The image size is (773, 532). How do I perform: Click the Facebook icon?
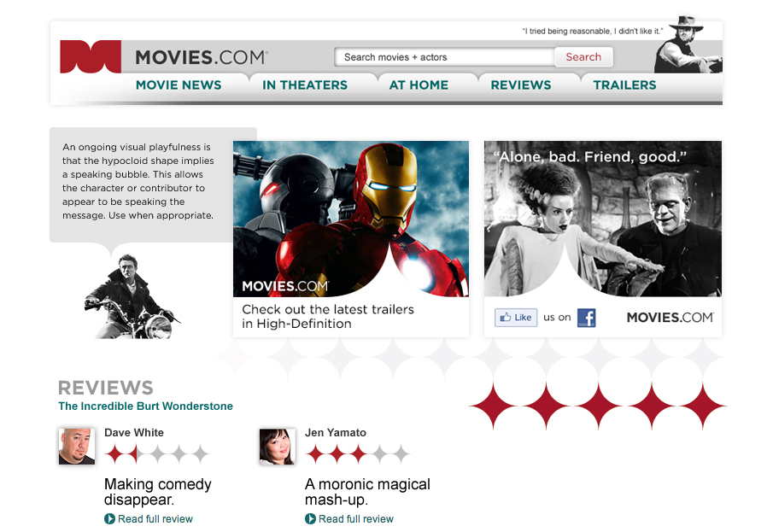[x=586, y=318]
